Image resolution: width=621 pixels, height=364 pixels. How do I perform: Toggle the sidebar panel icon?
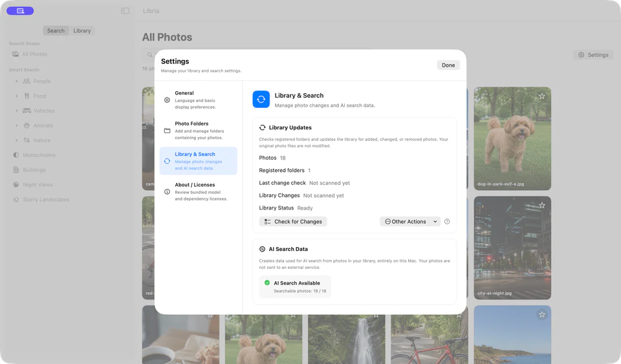click(125, 11)
